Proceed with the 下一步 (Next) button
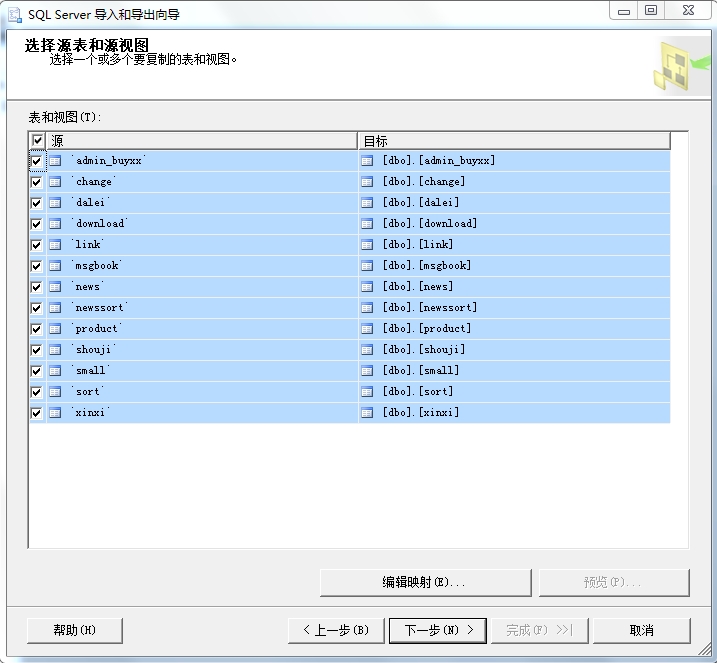717x663 pixels. (x=438, y=630)
